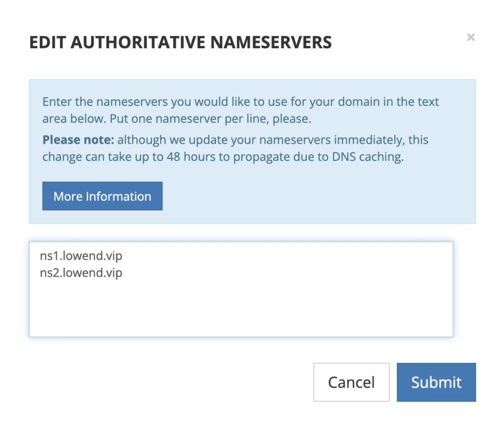Submit the nameserver changes
This screenshot has width=504, height=431.
436,382
